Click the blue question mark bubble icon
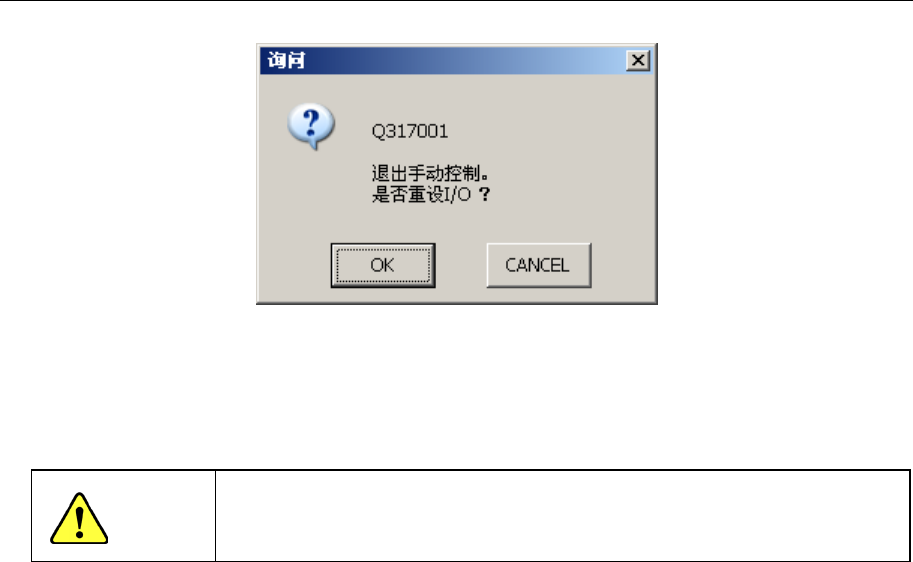Screen dimensions: 913x562 point(311,126)
